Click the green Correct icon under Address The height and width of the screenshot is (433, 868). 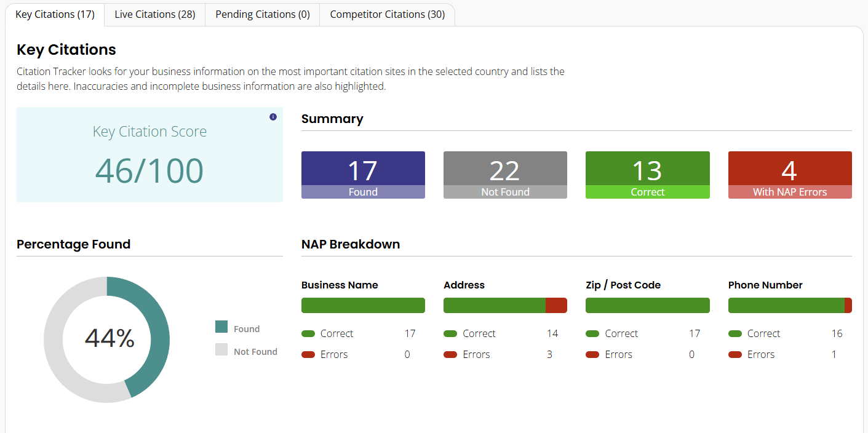450,333
